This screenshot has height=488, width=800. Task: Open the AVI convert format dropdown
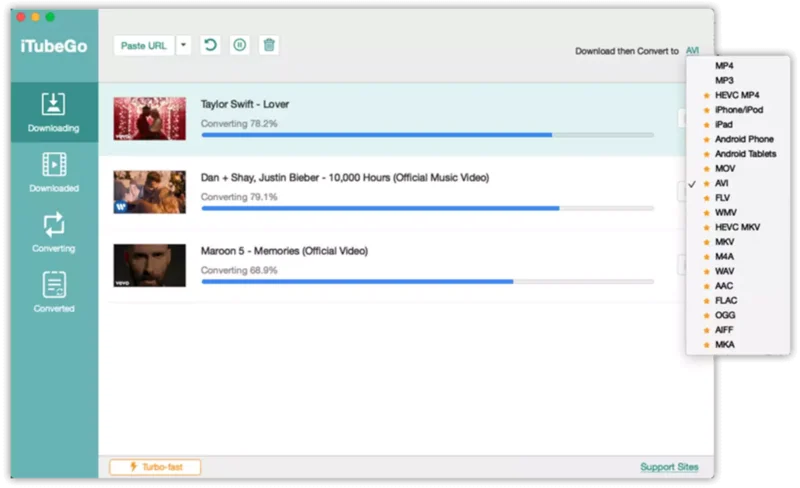point(692,51)
